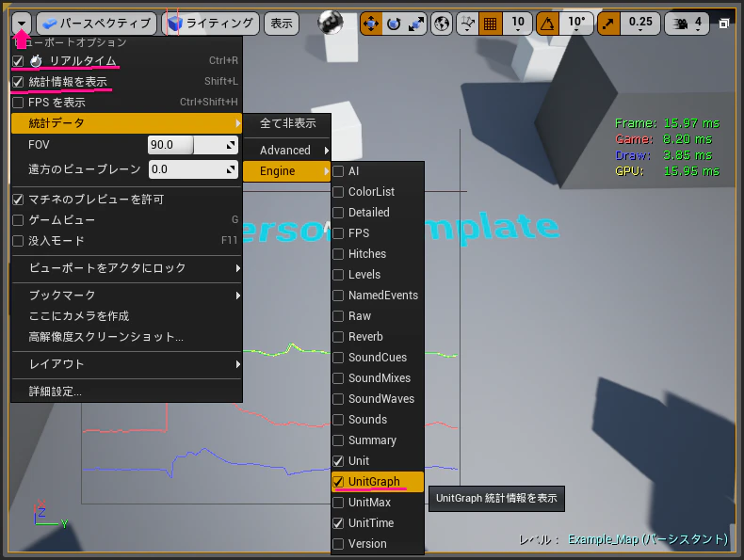Click the perspective view icon
744x560 pixels.
(49, 23)
